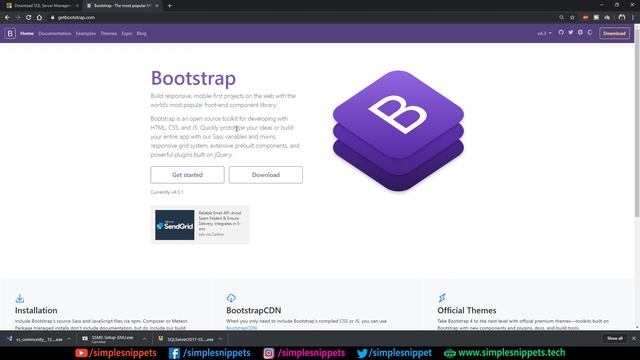Viewport: 640px width, 360px height.
Task: Bookmark this page with star icon
Action: 572,18
